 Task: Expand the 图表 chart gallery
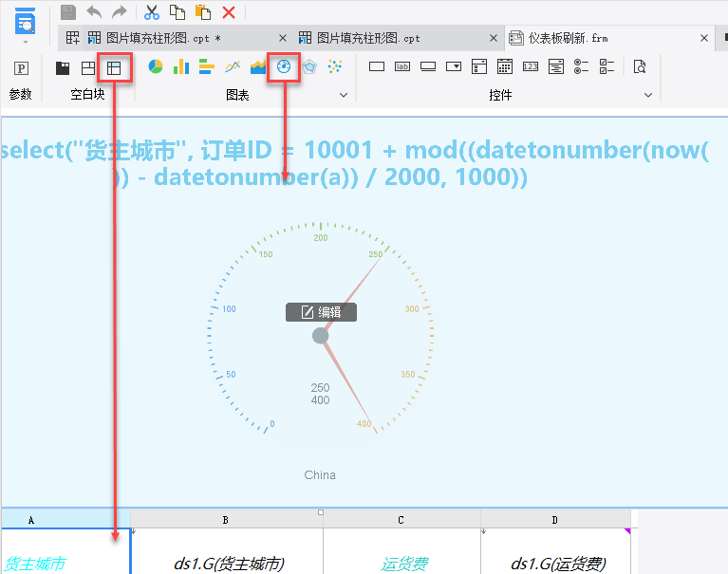click(344, 95)
